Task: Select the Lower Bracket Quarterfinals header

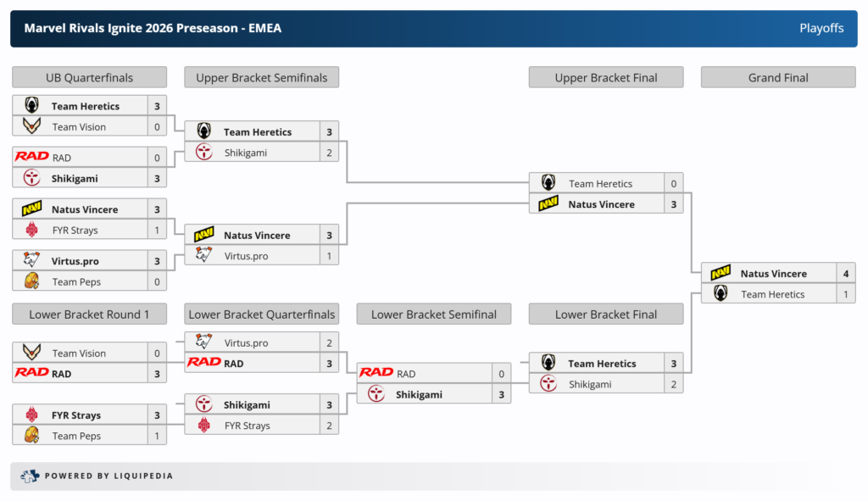Action: point(262,315)
